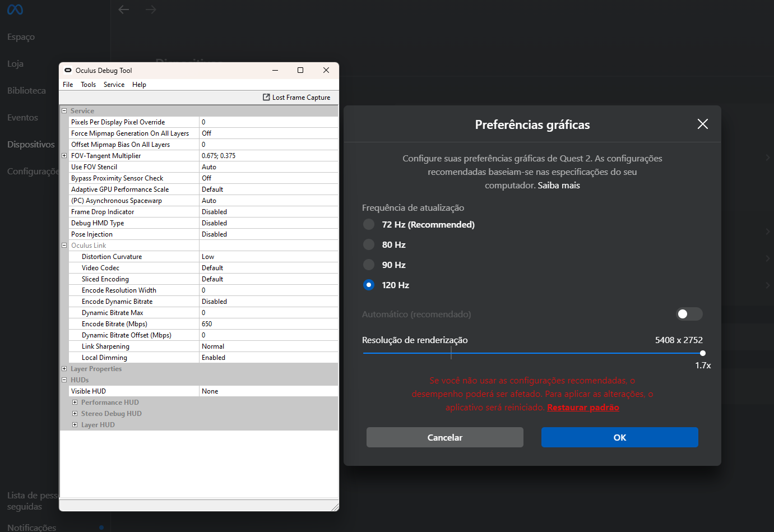Open the Saiba mais link
774x532 pixels.
click(x=559, y=186)
